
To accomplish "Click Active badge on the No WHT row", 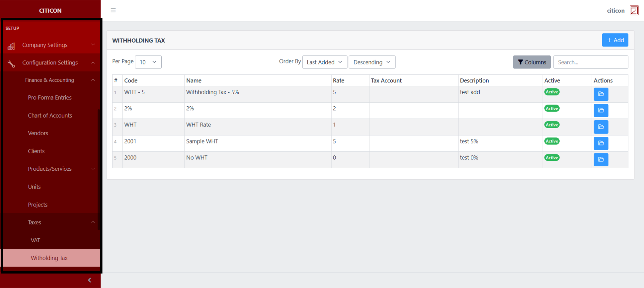I will (x=552, y=158).
